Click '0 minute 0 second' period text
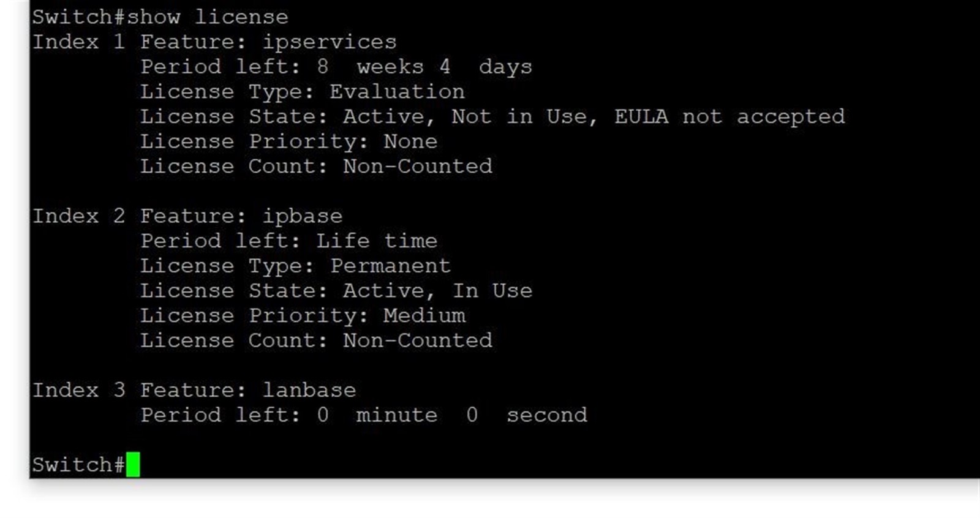The height and width of the screenshot is (518, 980). [x=452, y=415]
